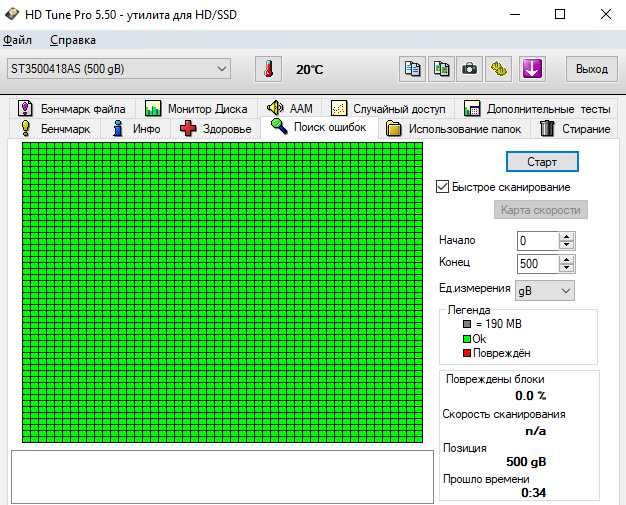Open the Ед.измерения gB units dropdown
Screen dimensions: 626x505
point(545,291)
